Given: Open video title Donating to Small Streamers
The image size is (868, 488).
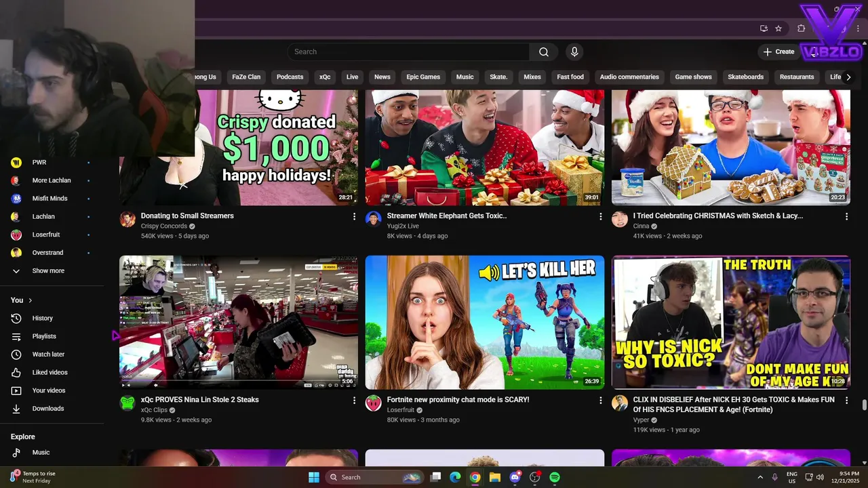Looking at the screenshot, I should coord(187,216).
